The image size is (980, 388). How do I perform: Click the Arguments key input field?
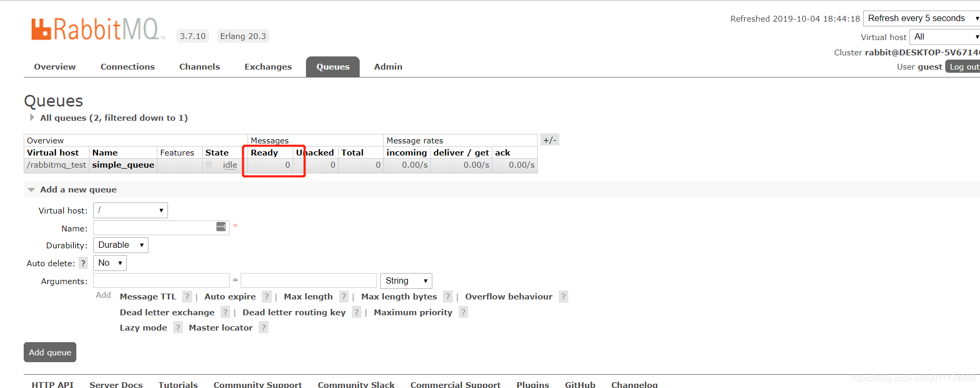point(161,280)
